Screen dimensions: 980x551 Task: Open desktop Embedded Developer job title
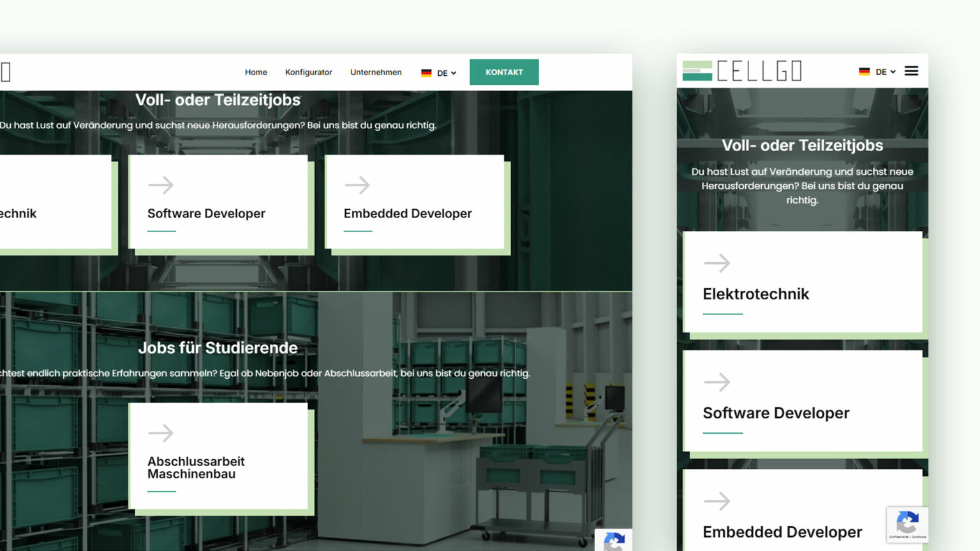coord(408,214)
